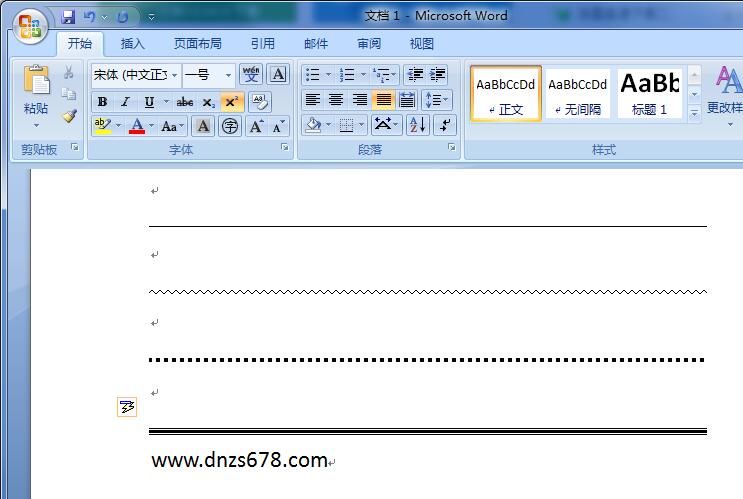Apply distributed alignment
The height and width of the screenshot is (499, 743).
click(x=407, y=100)
